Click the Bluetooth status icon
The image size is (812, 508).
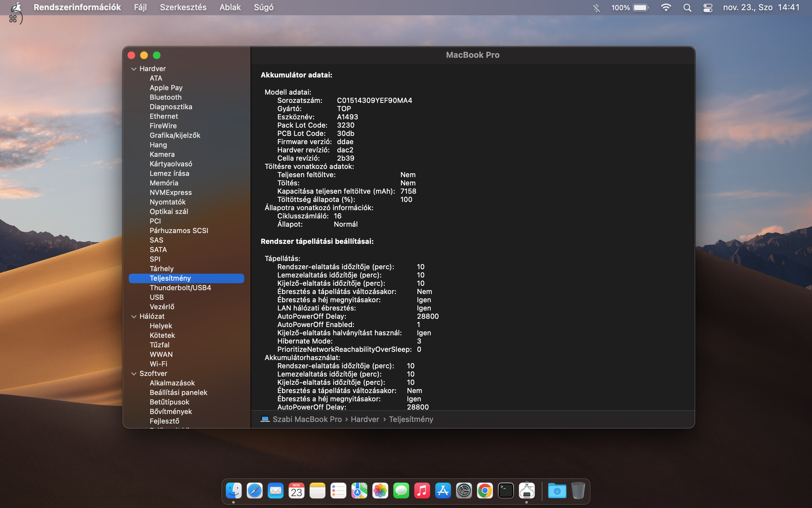coord(596,7)
